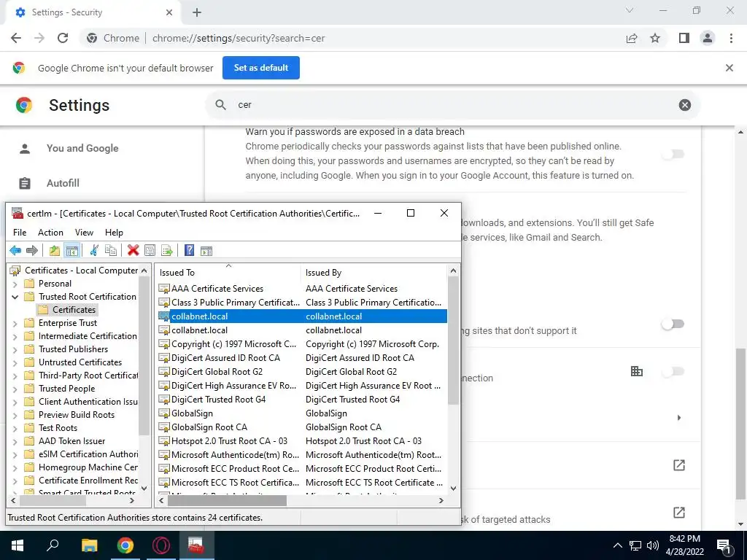Click the Export List toolbar icon
Image resolution: width=747 pixels, height=560 pixels.
click(x=167, y=251)
